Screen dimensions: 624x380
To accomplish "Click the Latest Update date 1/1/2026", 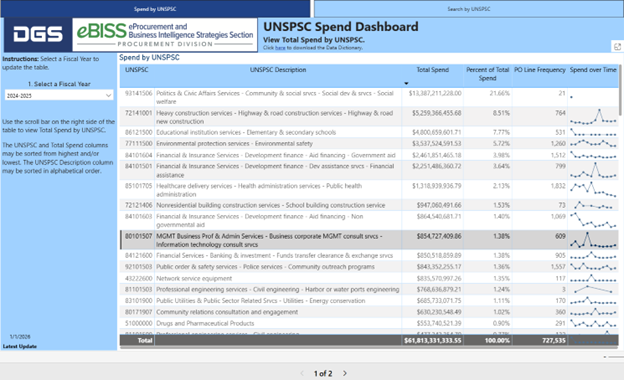I will click(x=20, y=337).
